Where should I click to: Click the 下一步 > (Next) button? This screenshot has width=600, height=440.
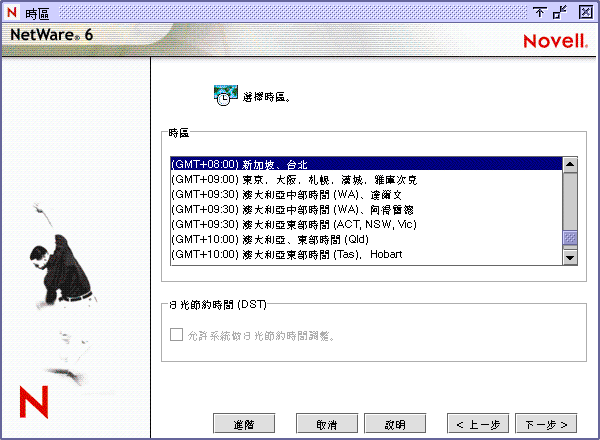(x=546, y=424)
